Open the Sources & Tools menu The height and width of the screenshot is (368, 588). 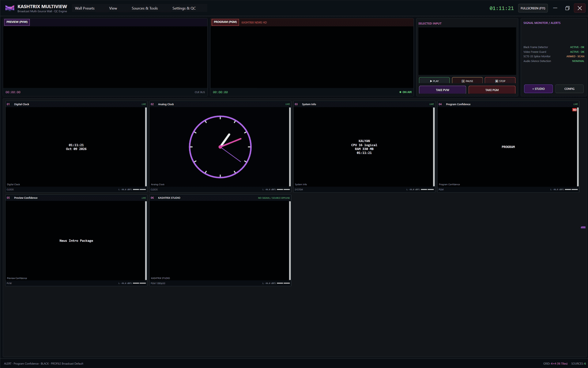click(145, 8)
